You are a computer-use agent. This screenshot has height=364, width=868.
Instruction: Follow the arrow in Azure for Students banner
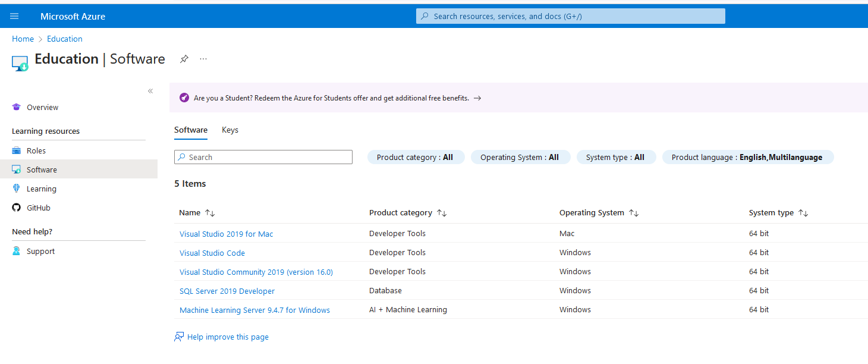coord(477,98)
